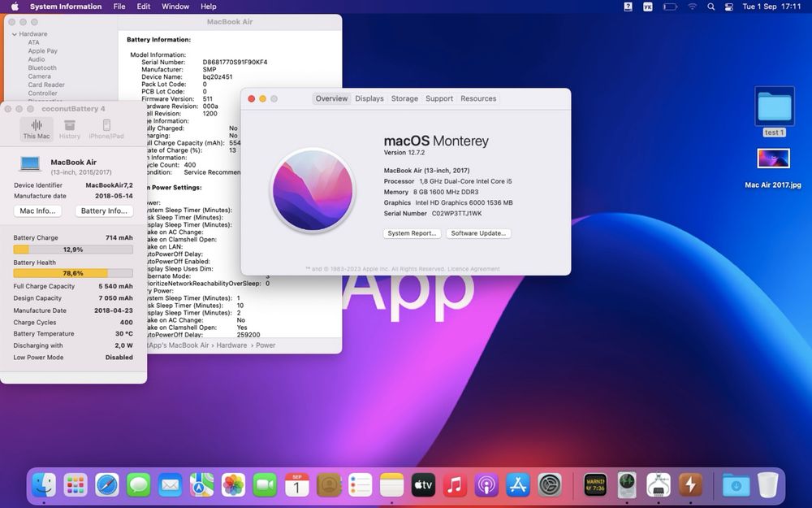Open Trash in the dock
Image resolution: width=812 pixels, height=508 pixels.
click(x=767, y=486)
